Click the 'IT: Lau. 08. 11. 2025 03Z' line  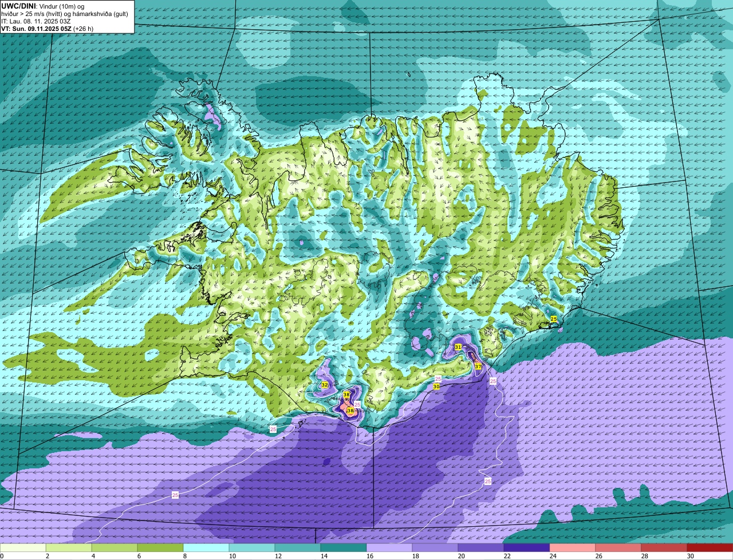pyautogui.click(x=36, y=21)
